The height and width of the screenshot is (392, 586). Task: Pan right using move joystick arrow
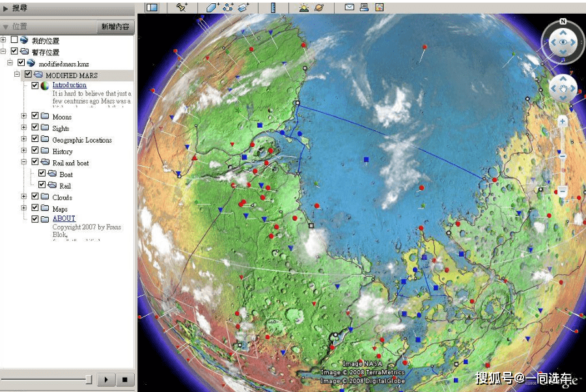point(572,88)
